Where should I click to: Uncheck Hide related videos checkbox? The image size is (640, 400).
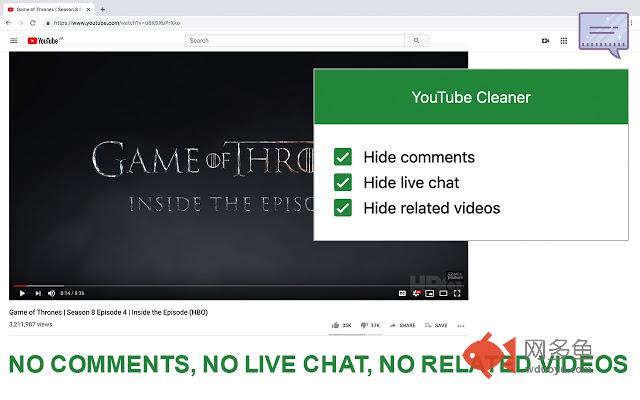click(342, 207)
